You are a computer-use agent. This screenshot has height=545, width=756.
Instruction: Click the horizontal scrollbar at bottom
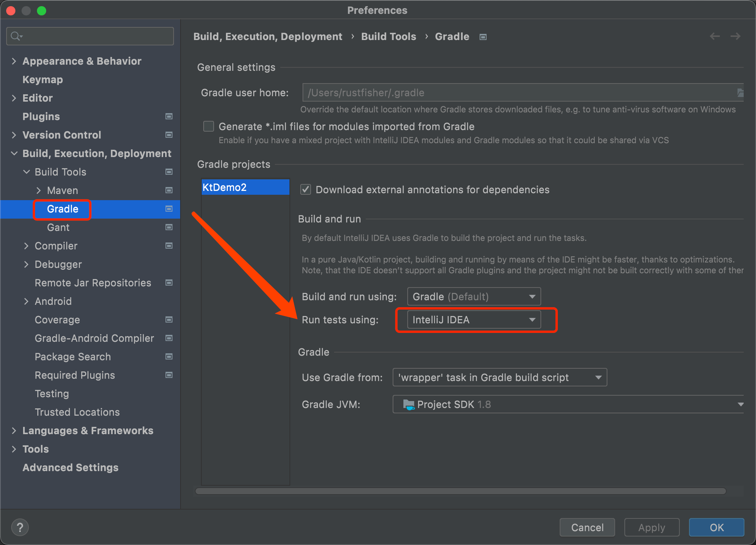460,491
